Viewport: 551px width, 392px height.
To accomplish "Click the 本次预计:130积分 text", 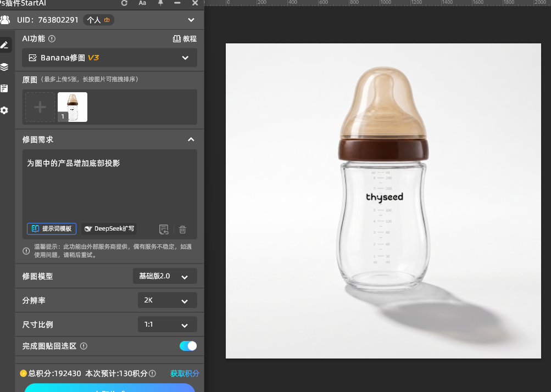I will click(x=116, y=373).
